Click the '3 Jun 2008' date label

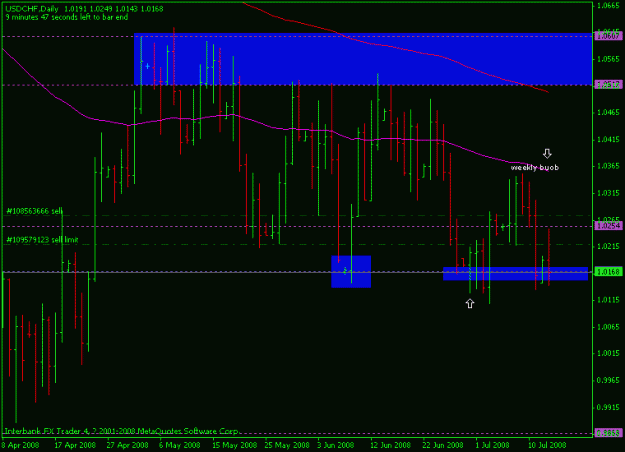336,445
